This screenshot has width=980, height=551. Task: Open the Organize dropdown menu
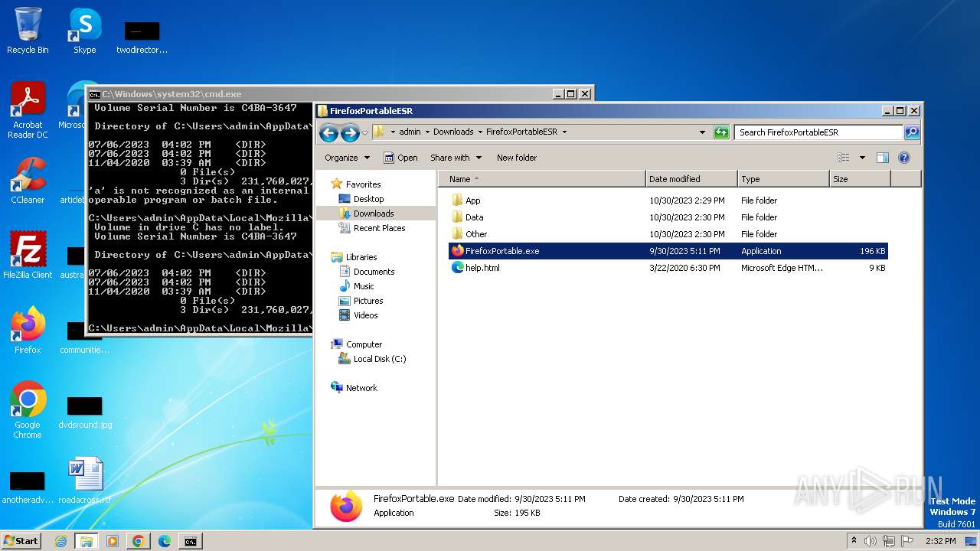(347, 158)
